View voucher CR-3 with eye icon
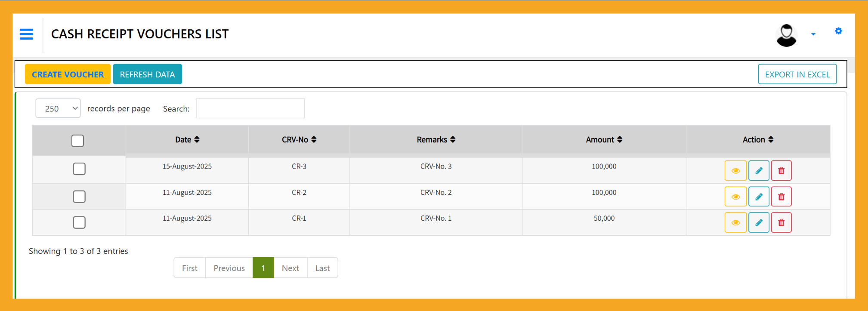This screenshot has width=868, height=311. 735,171
